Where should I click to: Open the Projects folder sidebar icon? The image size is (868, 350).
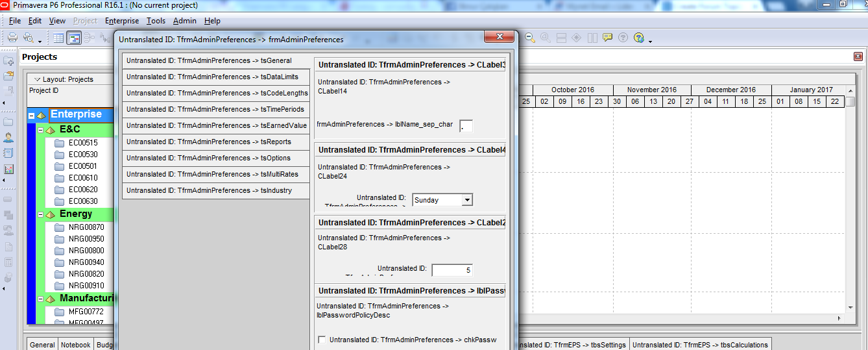(9, 122)
